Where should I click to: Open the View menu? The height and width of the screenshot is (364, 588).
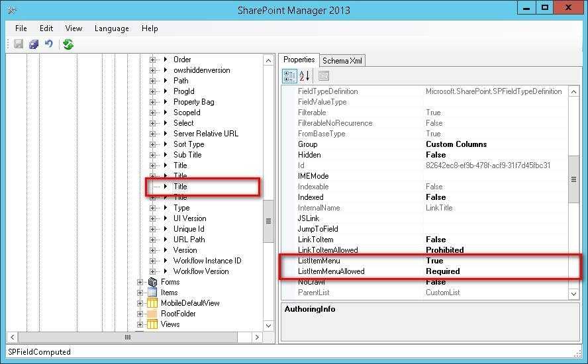tap(73, 28)
